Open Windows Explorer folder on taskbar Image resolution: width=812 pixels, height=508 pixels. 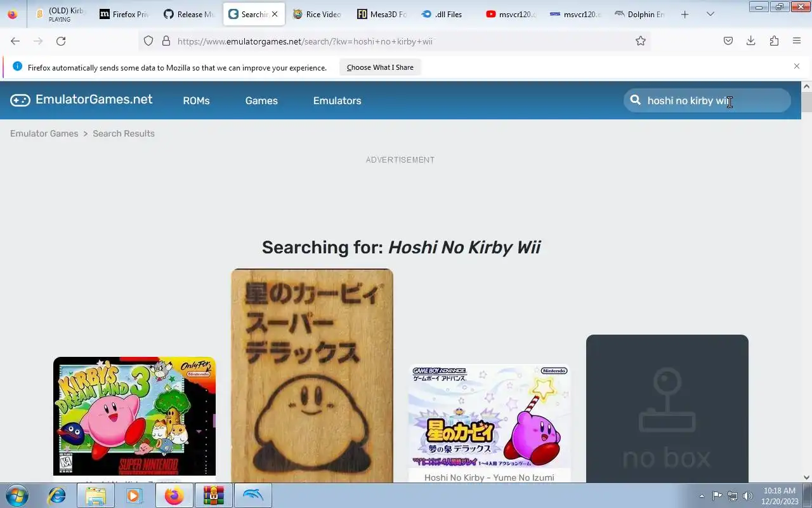(x=95, y=495)
